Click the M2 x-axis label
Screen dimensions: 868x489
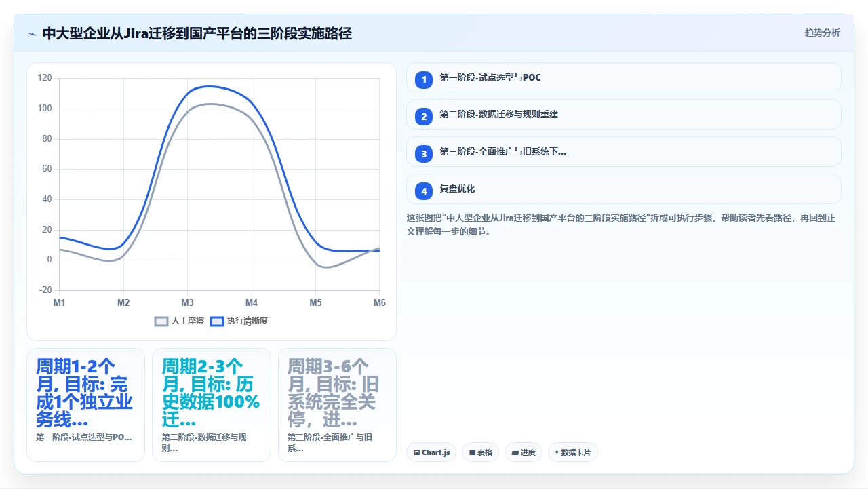(123, 302)
